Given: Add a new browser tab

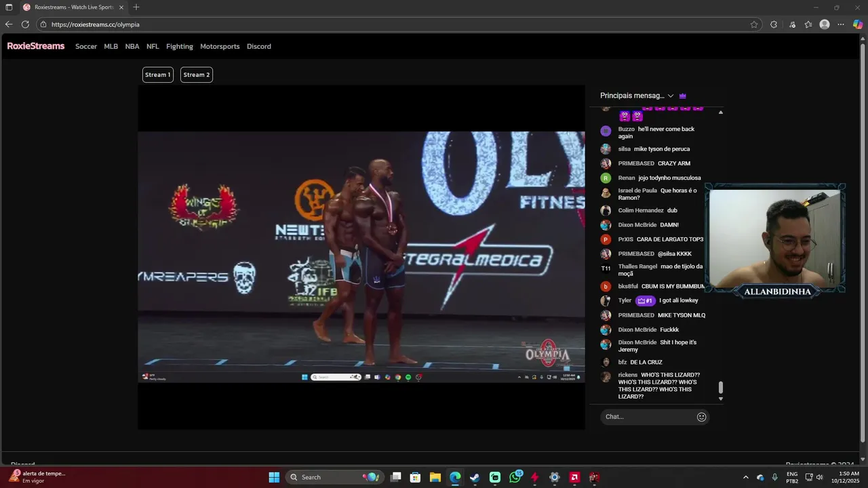Looking at the screenshot, I should (136, 7).
